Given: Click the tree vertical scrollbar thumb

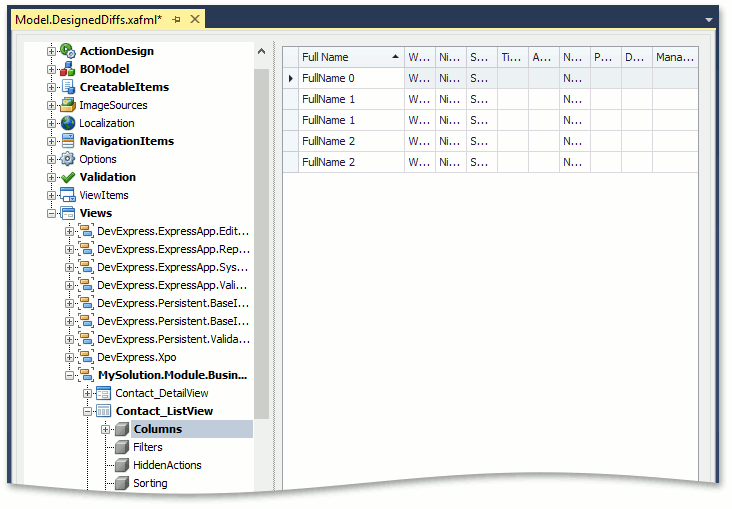Looking at the screenshot, I should 261,244.
